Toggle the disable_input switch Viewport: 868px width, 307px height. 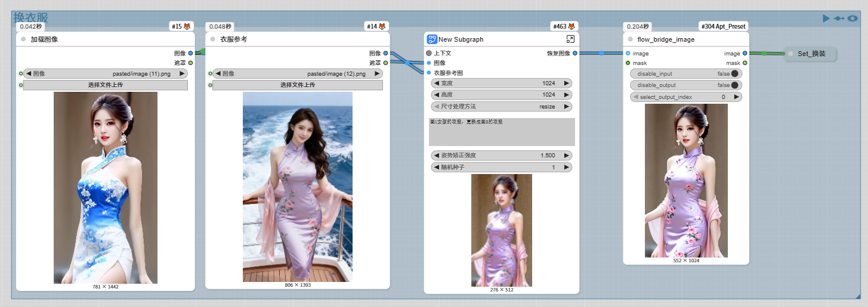(734, 74)
